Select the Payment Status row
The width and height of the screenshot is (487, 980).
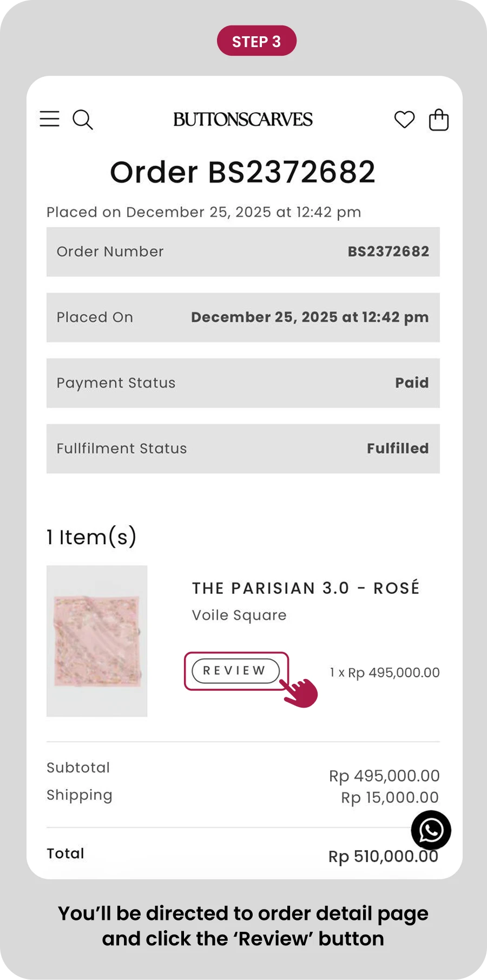[x=243, y=383]
